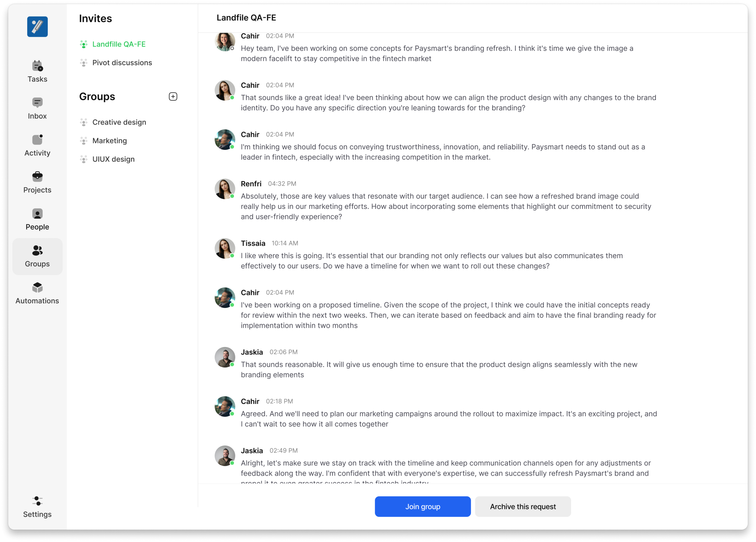This screenshot has height=542, width=756.
Task: Click the app logo icon
Action: [x=37, y=27]
